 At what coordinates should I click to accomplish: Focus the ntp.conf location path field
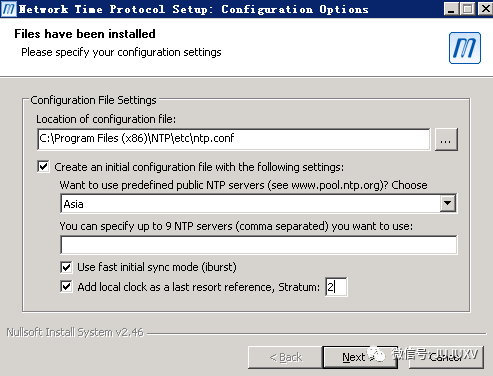click(x=234, y=139)
